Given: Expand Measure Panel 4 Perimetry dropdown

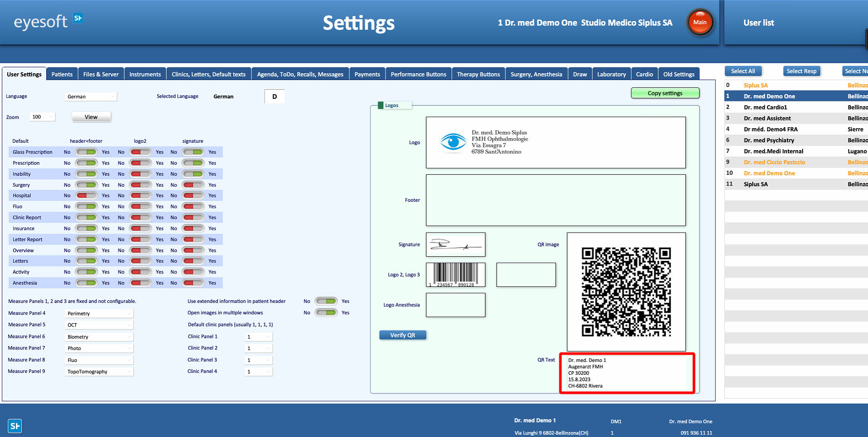Looking at the screenshot, I should [x=99, y=313].
